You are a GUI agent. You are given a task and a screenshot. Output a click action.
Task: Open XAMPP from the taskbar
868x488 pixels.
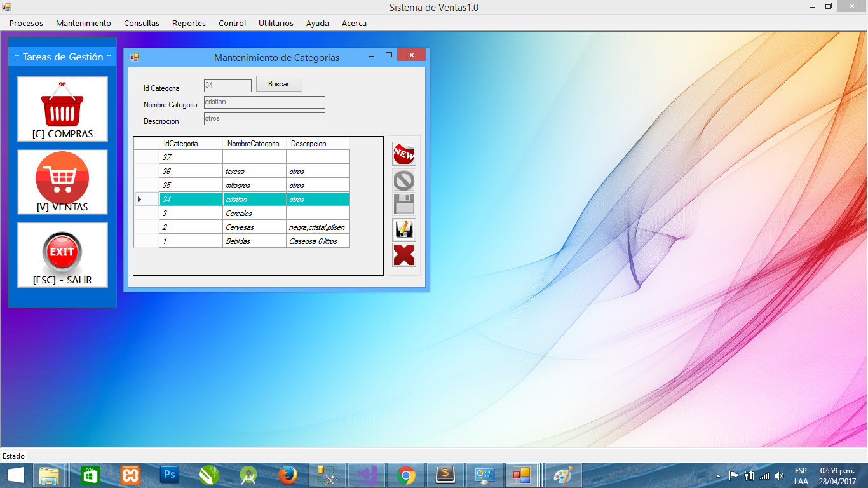(130, 475)
